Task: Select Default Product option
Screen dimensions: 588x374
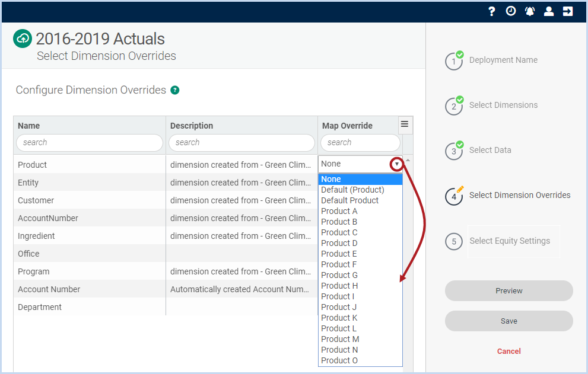Action: (x=360, y=200)
